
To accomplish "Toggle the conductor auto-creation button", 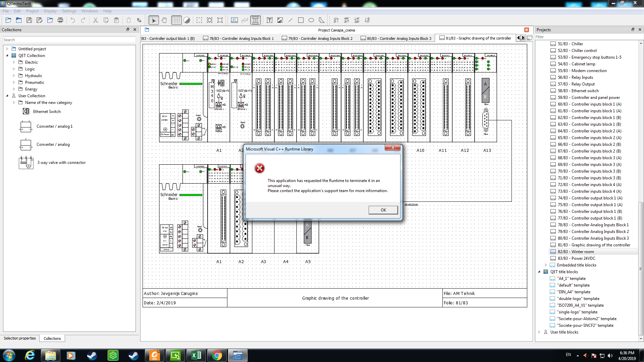I will [x=255, y=20].
